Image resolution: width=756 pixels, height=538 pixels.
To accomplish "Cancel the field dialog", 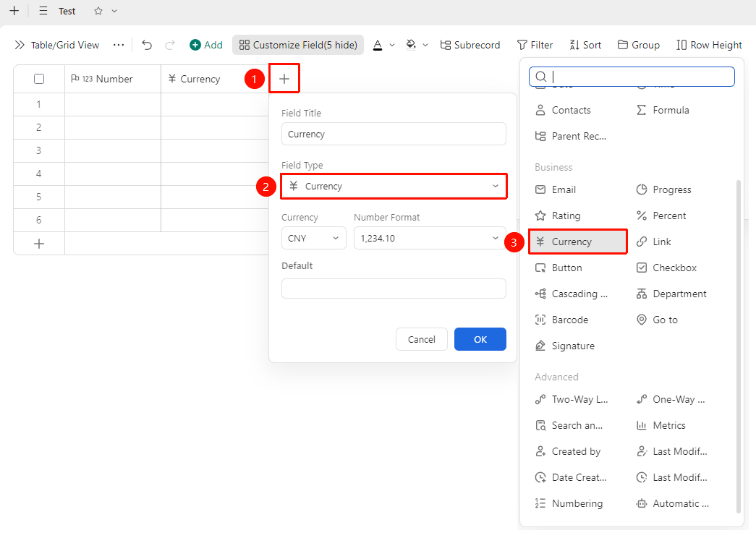I will 421,339.
